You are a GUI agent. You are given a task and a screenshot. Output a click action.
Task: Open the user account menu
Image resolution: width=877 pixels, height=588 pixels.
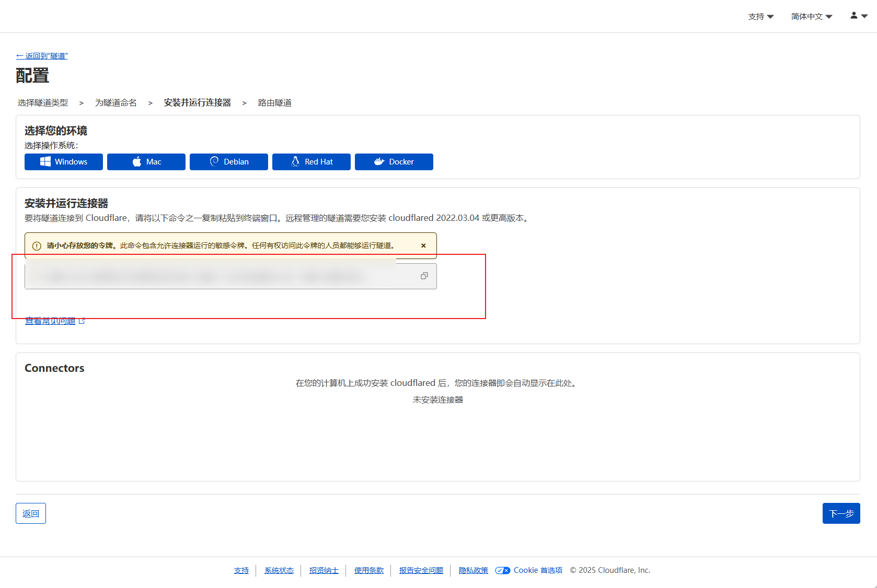coord(858,16)
